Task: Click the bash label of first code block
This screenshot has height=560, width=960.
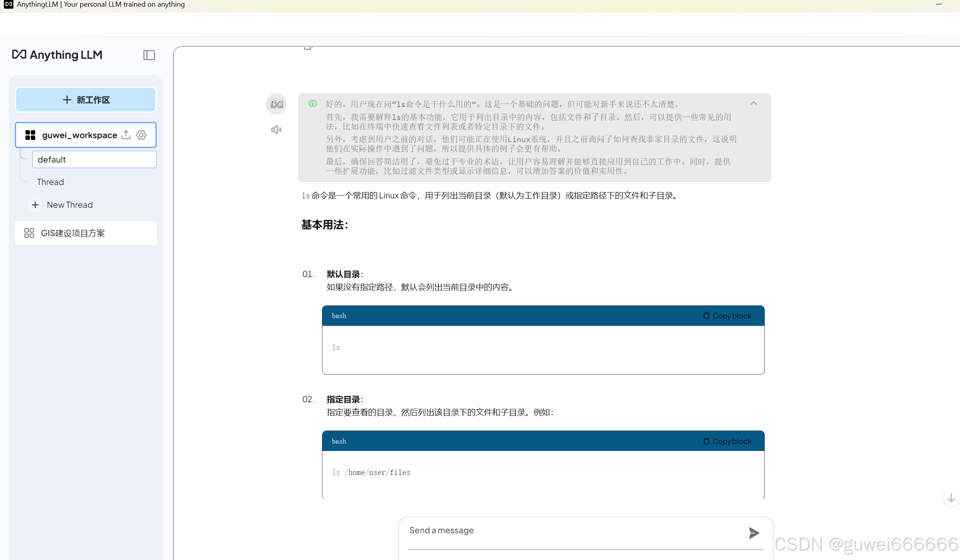Action: pyautogui.click(x=339, y=316)
